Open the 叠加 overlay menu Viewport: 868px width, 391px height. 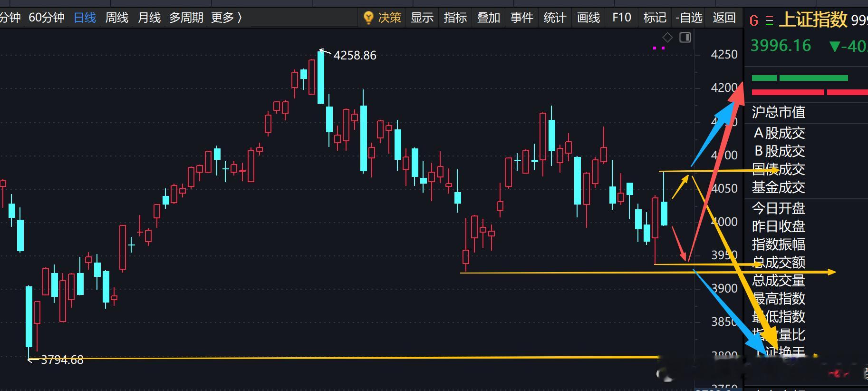coord(489,18)
